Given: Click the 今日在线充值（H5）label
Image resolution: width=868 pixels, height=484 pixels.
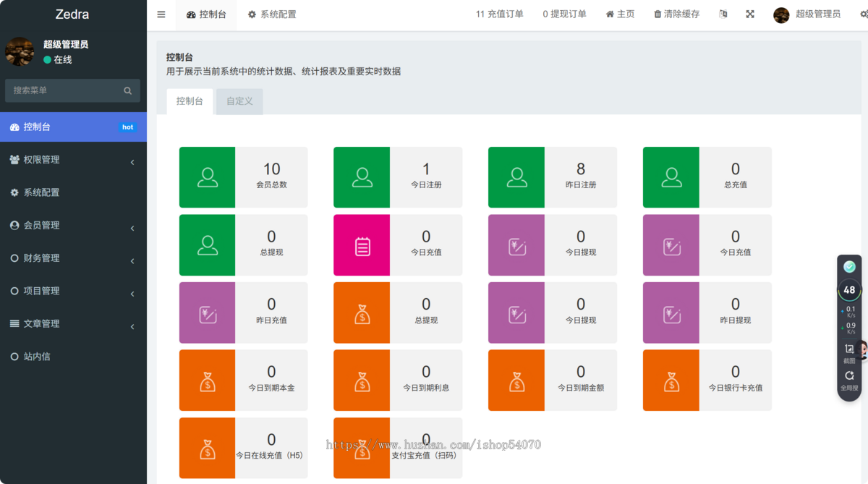Looking at the screenshot, I should tap(271, 456).
